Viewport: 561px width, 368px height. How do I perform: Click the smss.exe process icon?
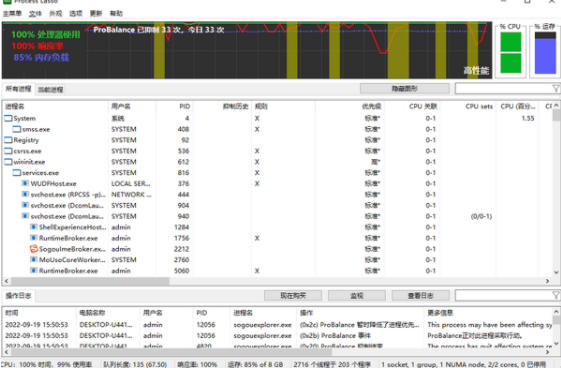(x=17, y=129)
